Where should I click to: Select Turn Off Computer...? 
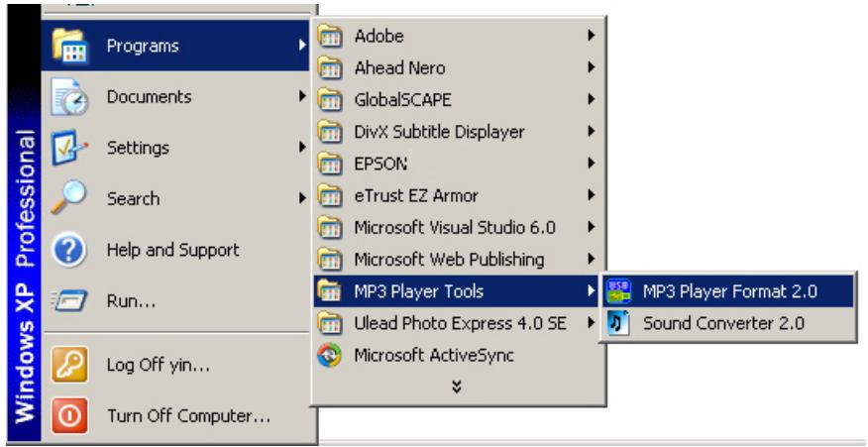click(x=176, y=415)
